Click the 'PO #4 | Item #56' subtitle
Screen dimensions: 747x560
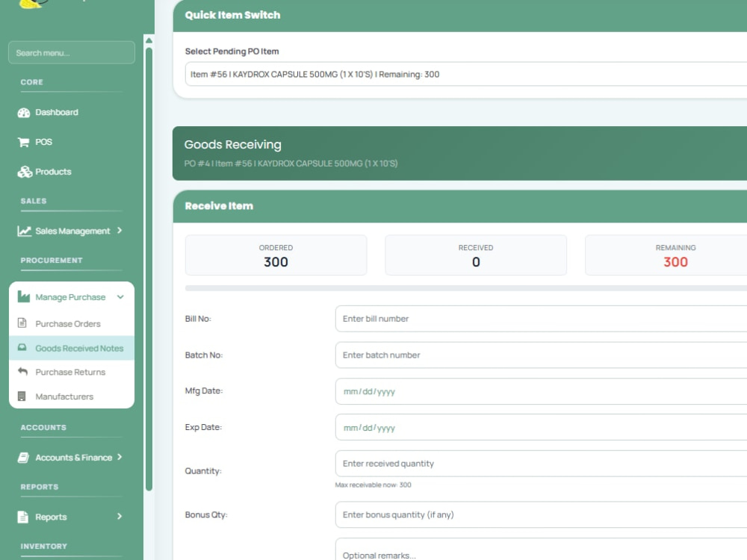(291, 164)
